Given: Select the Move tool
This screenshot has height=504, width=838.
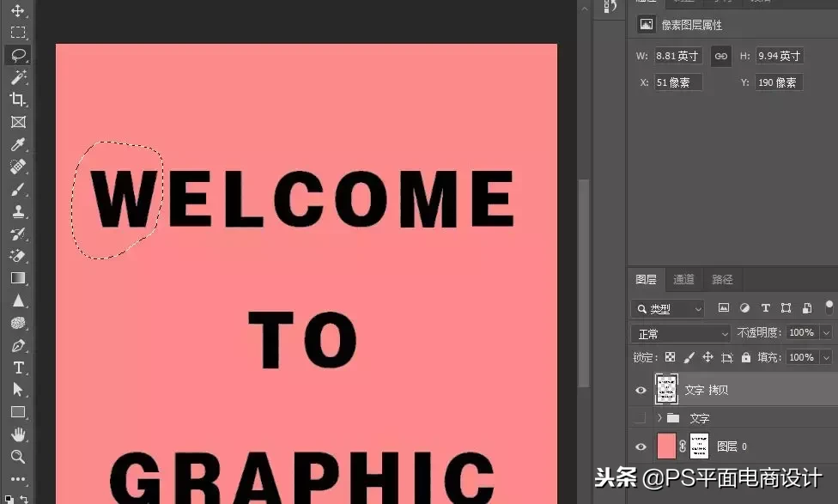Looking at the screenshot, I should [18, 10].
